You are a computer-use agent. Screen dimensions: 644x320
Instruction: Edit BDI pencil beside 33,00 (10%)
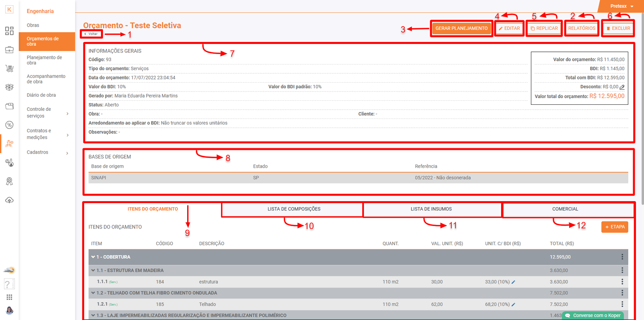514,282
